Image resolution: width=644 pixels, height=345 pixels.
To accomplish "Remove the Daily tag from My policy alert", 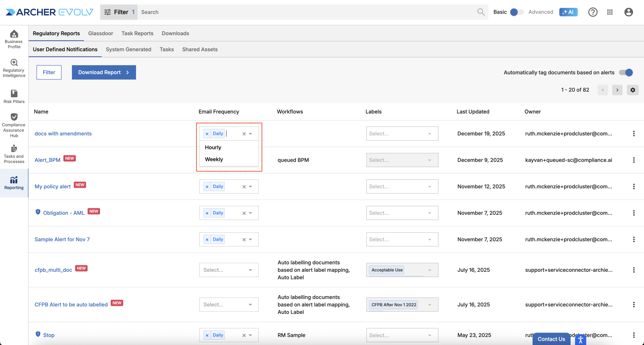I will (x=207, y=187).
